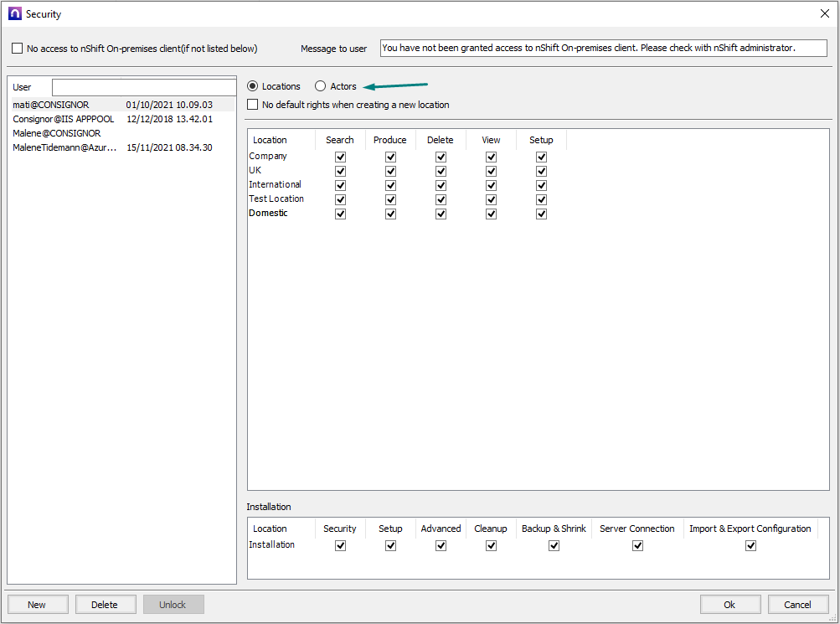The image size is (840, 624).
Task: Uncheck Setup right for Domestic location
Action: (x=541, y=214)
